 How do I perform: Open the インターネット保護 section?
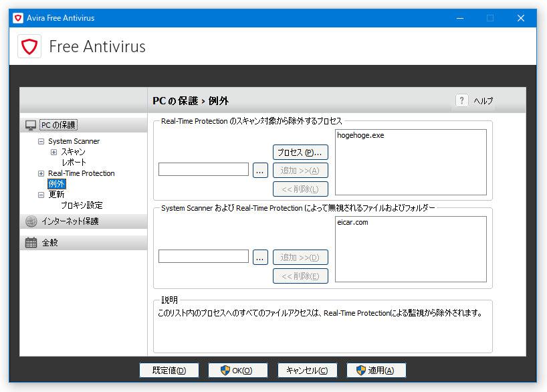84,221
